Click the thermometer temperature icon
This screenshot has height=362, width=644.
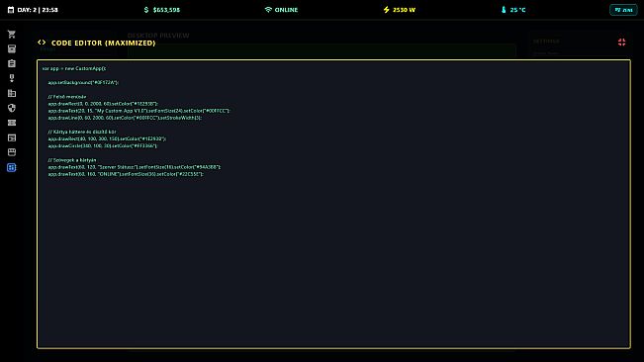[504, 10]
